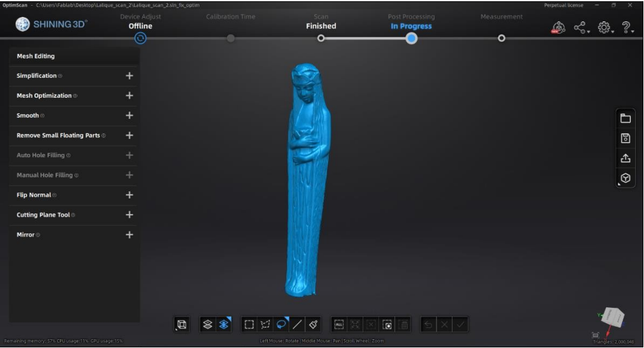Viewport: 644px width, 348px height.
Task: Go to the Measurement step
Action: click(x=501, y=38)
